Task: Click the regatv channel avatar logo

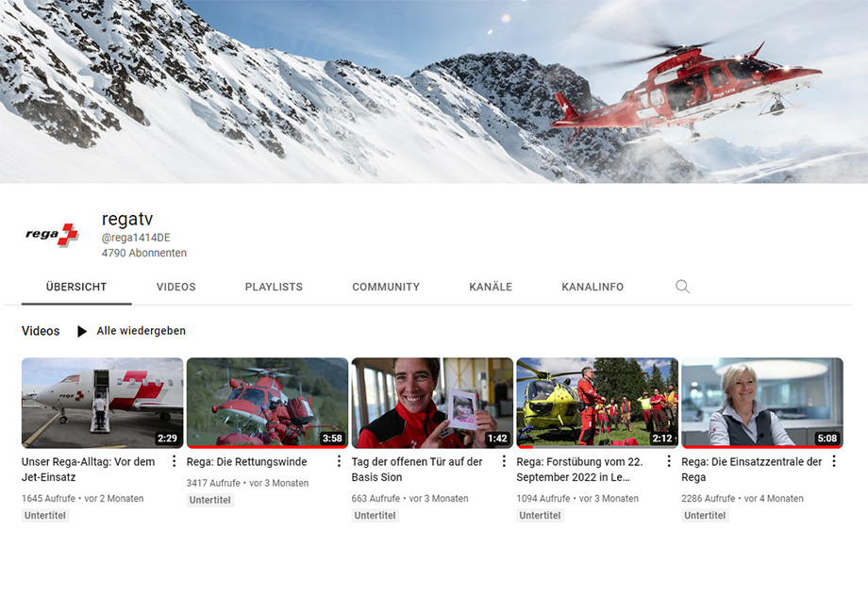Action: pyautogui.click(x=50, y=235)
